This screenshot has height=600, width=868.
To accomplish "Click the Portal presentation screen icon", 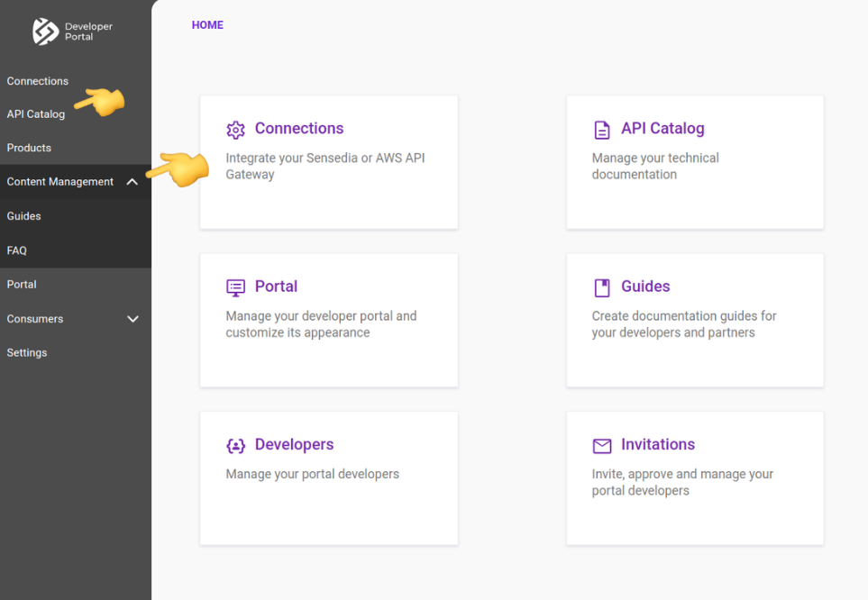I will coord(235,286).
